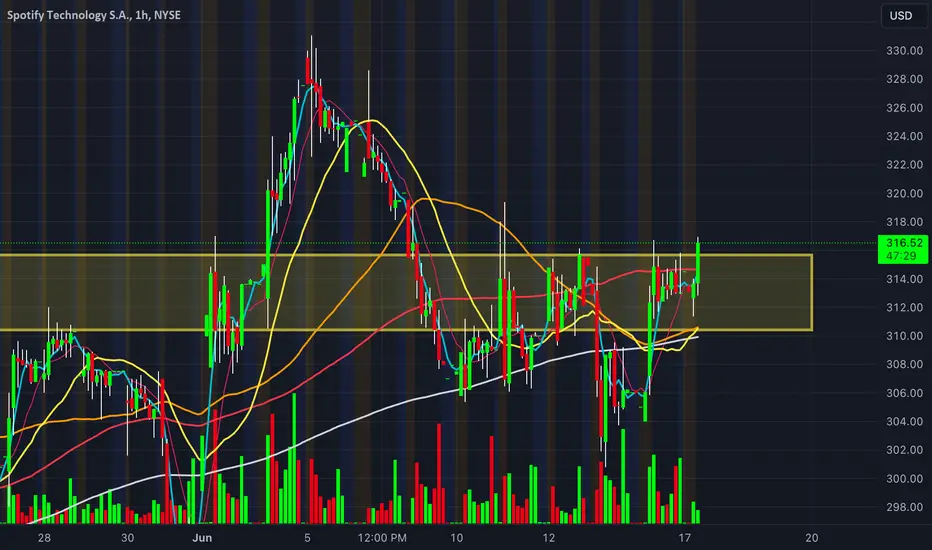Click the 322.00 price axis label
This screenshot has height=550, width=932.
(904, 165)
